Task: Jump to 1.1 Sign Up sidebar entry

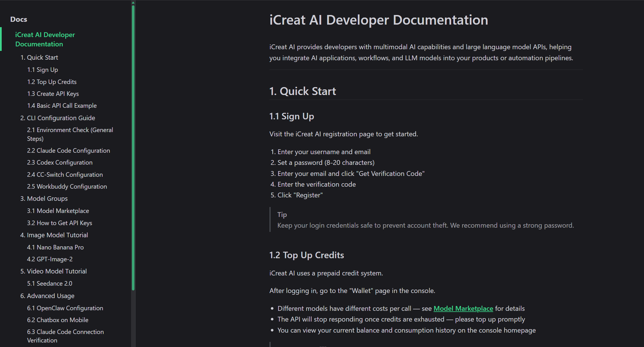Action: click(x=42, y=70)
